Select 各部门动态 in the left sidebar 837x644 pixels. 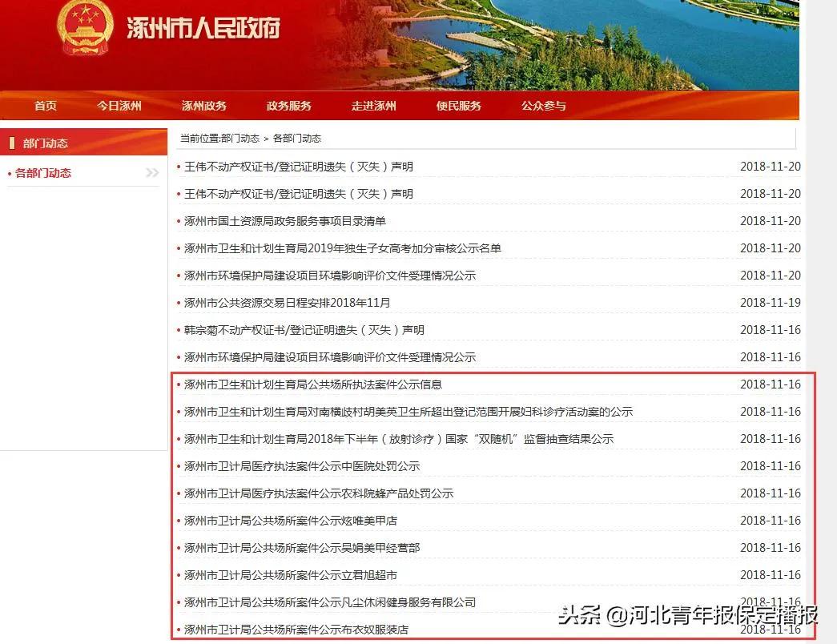pos(43,173)
